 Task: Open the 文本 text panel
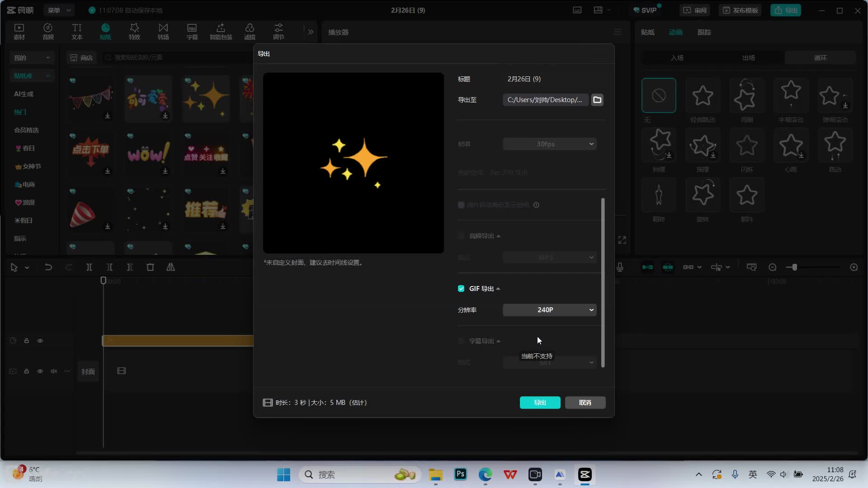pyautogui.click(x=77, y=32)
